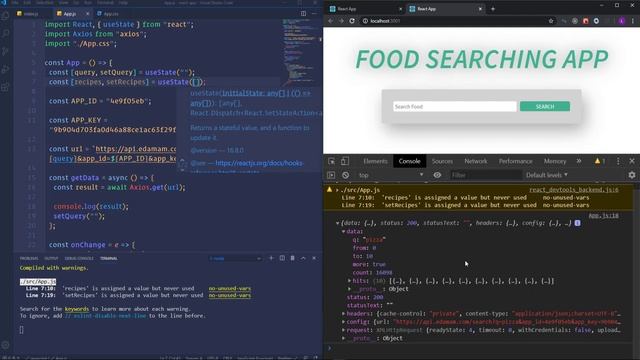Kill the terminal with the trash icon
640x360 pixels.
293,258
